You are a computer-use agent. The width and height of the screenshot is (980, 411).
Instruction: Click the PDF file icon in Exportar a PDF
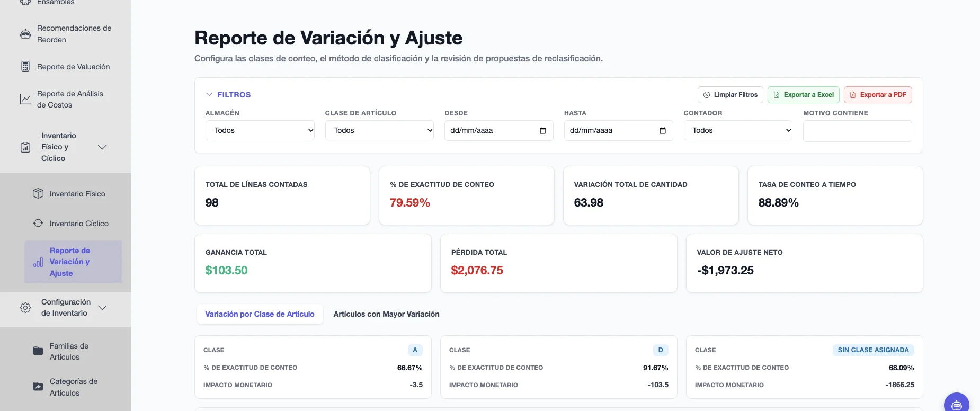(x=853, y=95)
